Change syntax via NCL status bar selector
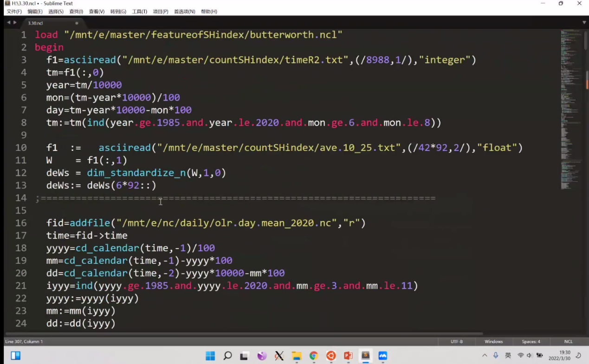Viewport: 589px width, 364px height. 568,341
